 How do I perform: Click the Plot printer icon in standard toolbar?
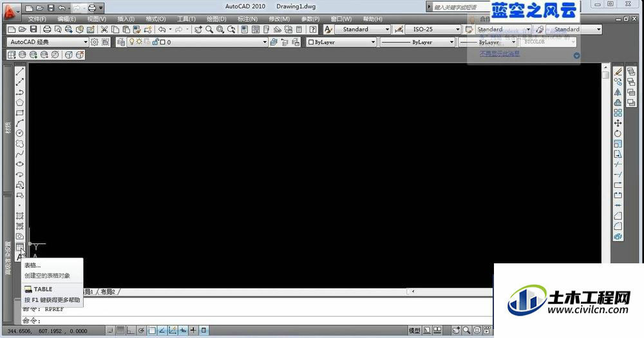(47, 30)
